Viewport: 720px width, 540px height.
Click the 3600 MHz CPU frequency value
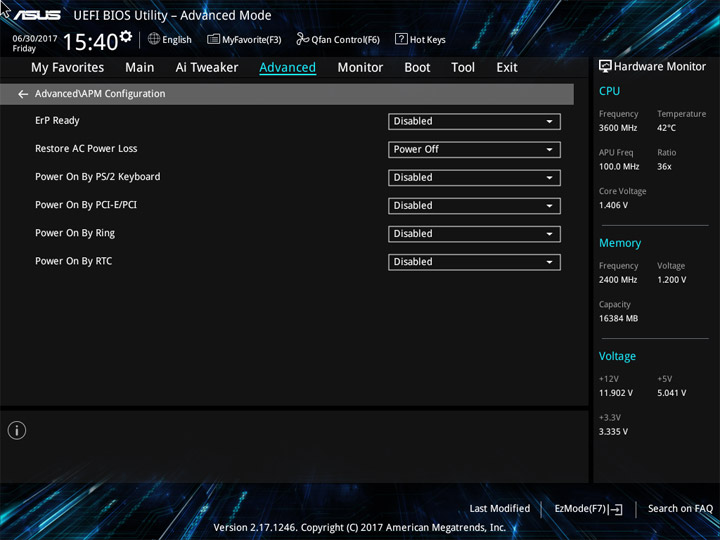coord(618,128)
